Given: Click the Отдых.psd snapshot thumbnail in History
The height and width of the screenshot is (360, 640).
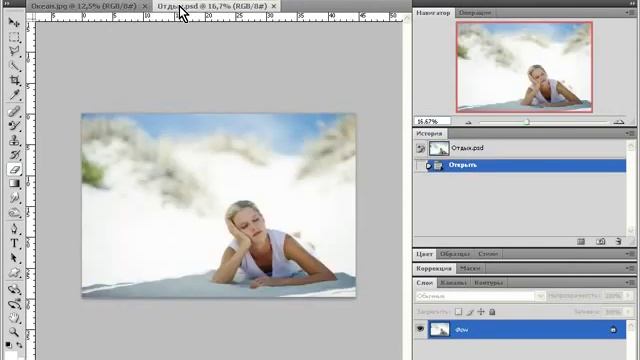Looking at the screenshot, I should point(439,149).
